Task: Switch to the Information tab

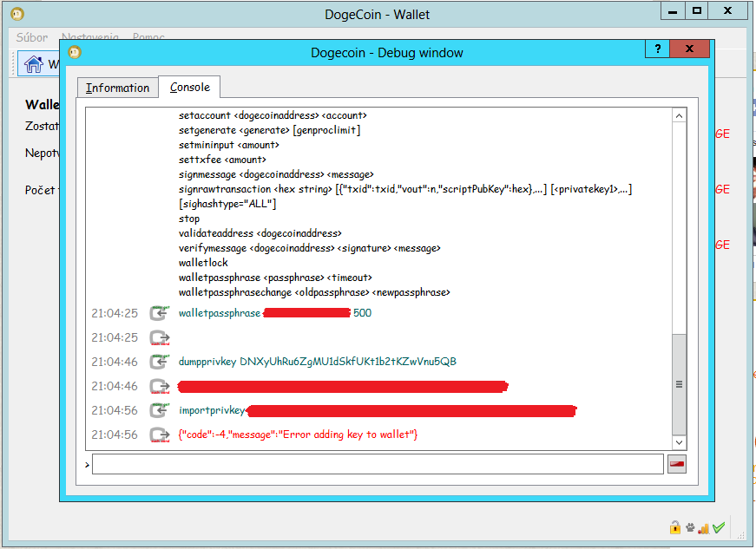Action: tap(118, 88)
